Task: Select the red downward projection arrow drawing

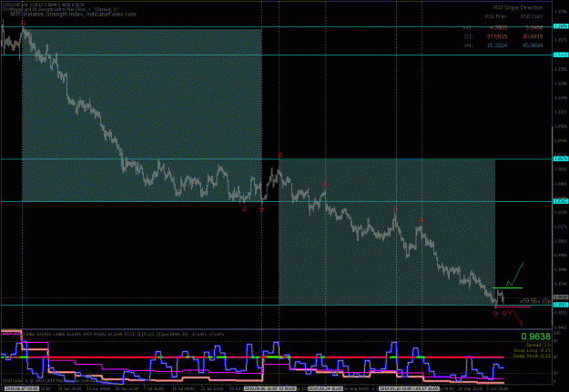Action: point(514,317)
